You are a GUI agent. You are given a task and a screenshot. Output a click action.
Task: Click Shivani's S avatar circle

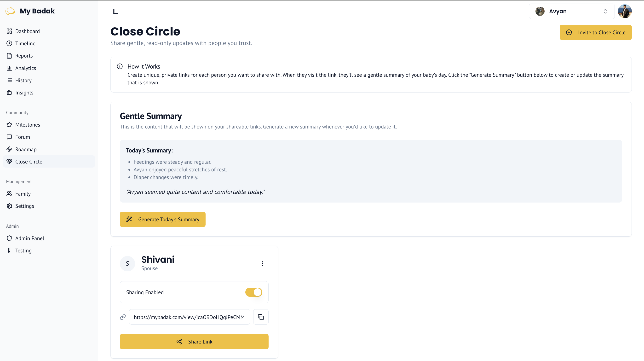tap(127, 263)
